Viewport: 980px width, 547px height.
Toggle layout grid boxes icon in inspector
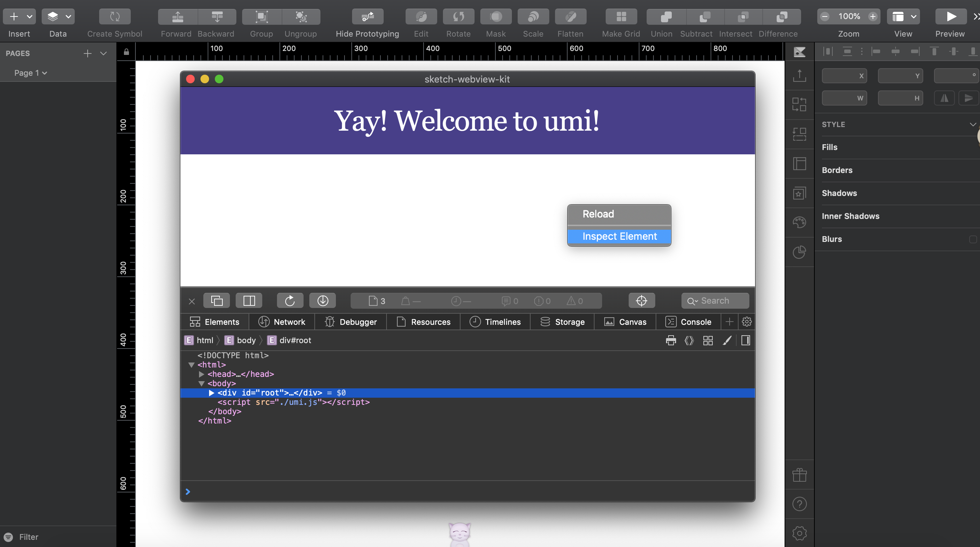[708, 340]
